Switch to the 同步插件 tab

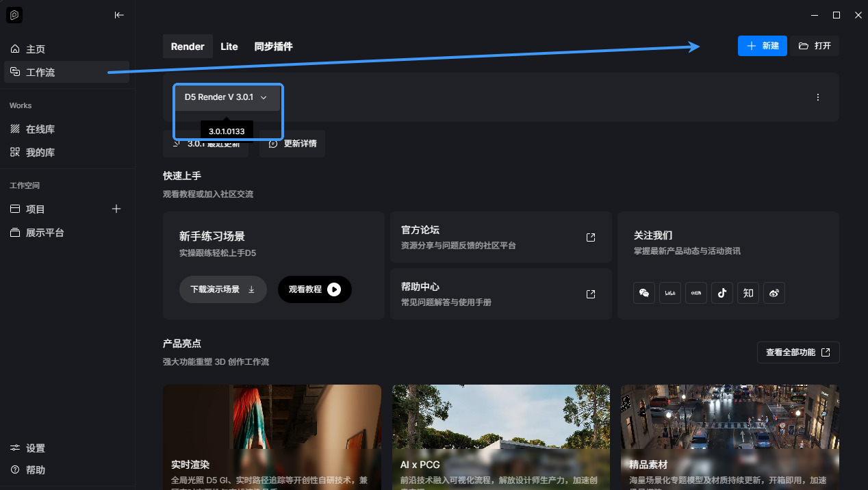point(273,47)
